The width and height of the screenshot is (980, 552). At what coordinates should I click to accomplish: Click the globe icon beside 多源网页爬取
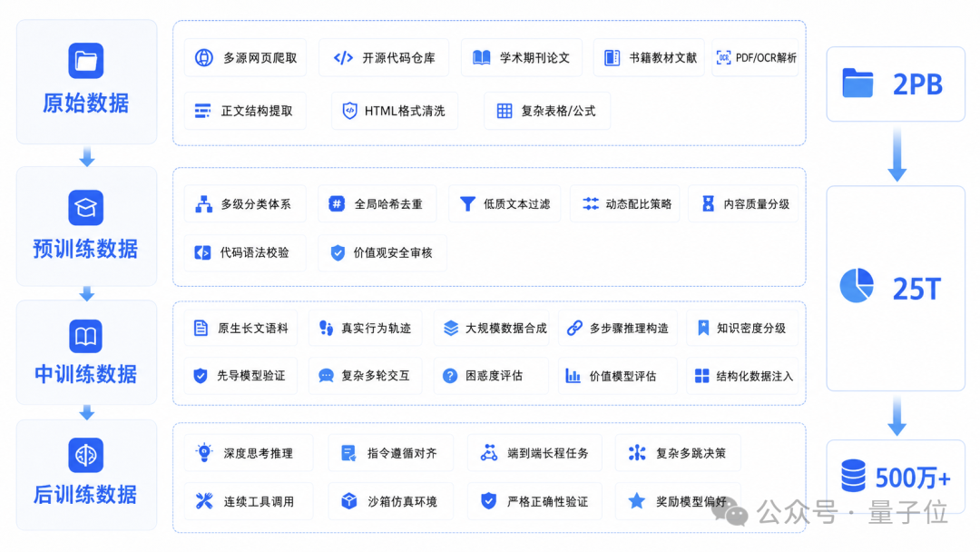click(x=204, y=57)
